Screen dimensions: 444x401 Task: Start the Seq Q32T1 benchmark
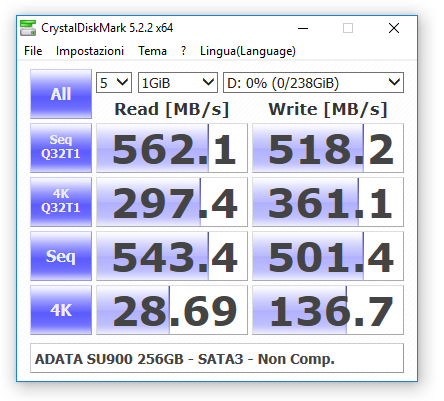(61, 148)
